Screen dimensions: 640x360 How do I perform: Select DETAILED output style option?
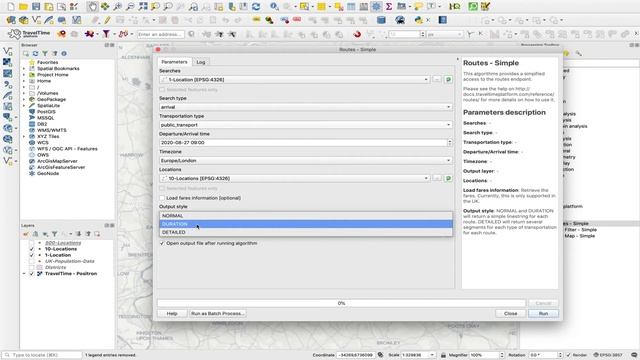[x=306, y=232]
